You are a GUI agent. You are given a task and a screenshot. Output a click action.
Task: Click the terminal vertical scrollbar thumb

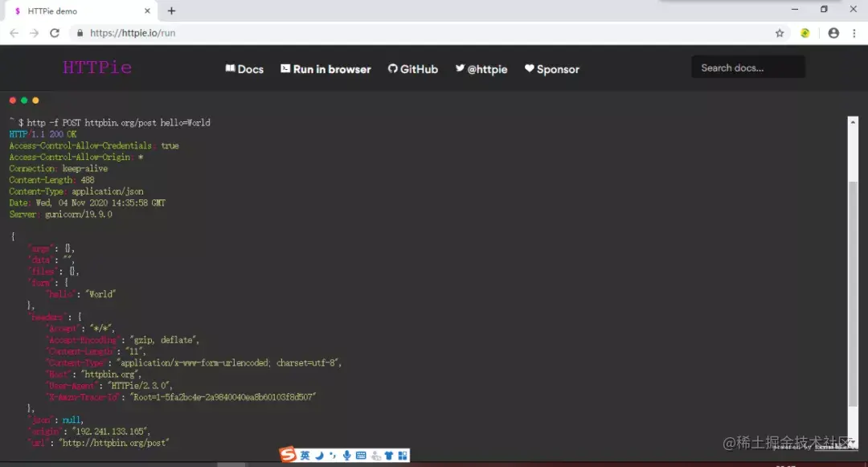[x=853, y=293]
